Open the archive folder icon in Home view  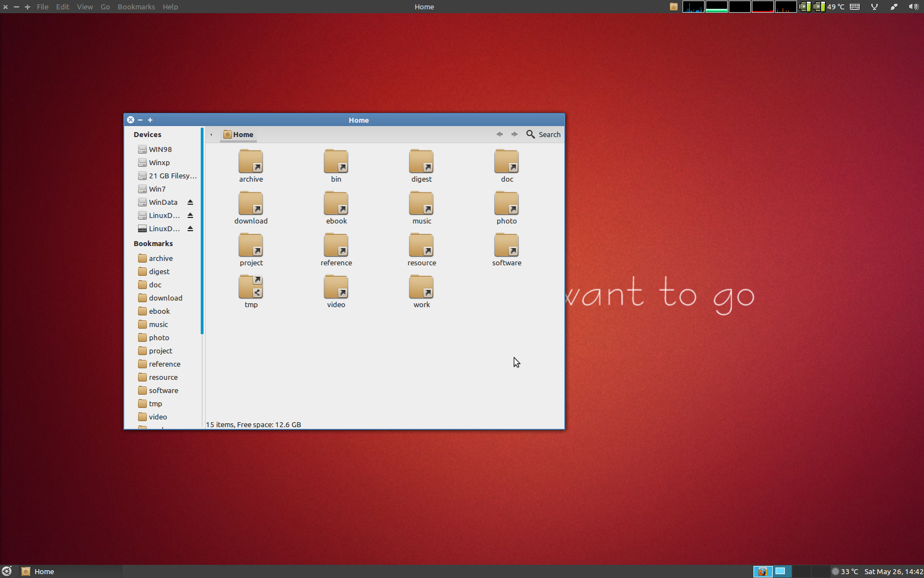tap(251, 161)
